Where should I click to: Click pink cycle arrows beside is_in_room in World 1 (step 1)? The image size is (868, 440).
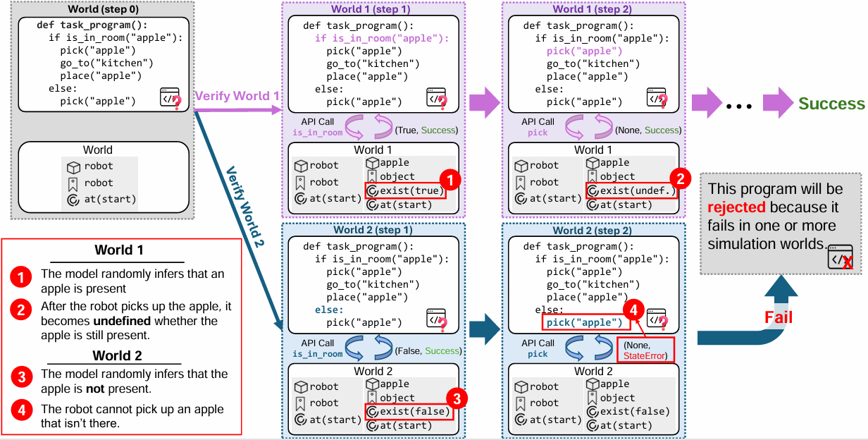point(369,128)
